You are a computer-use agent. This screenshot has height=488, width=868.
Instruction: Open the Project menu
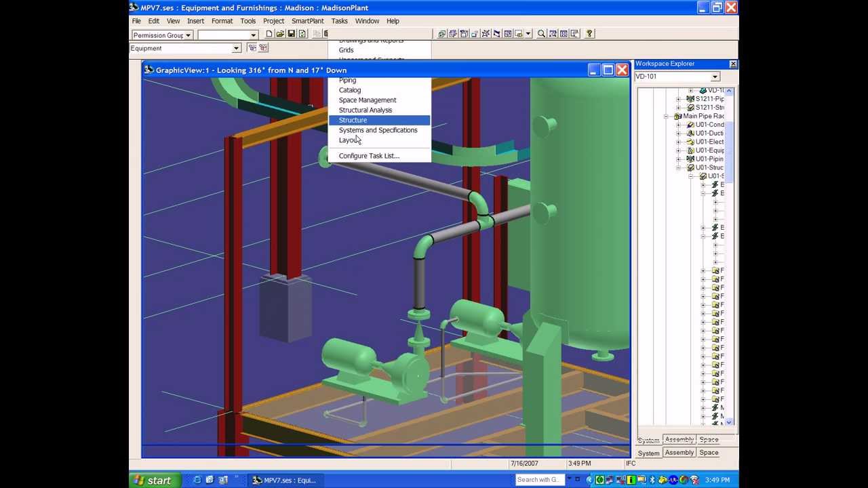click(x=274, y=21)
